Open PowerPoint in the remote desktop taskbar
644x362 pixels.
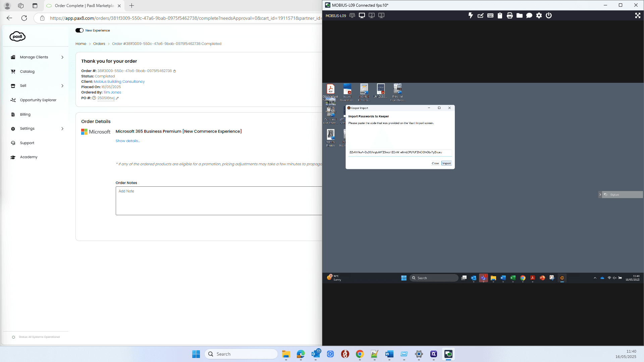[x=542, y=278]
